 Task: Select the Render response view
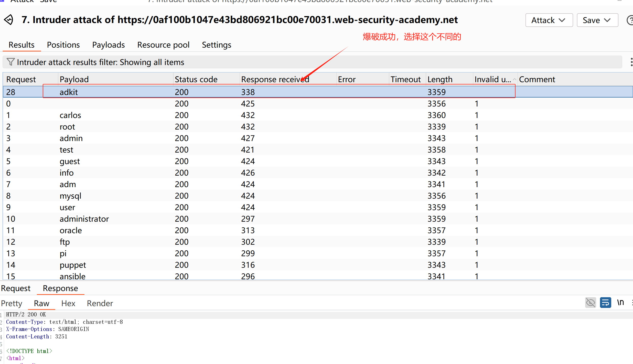[x=100, y=303]
